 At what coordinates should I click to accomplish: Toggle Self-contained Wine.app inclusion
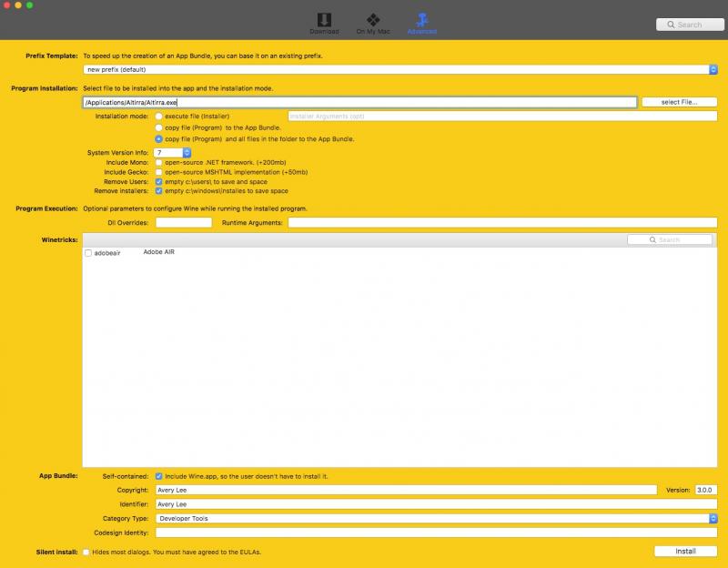click(158, 476)
